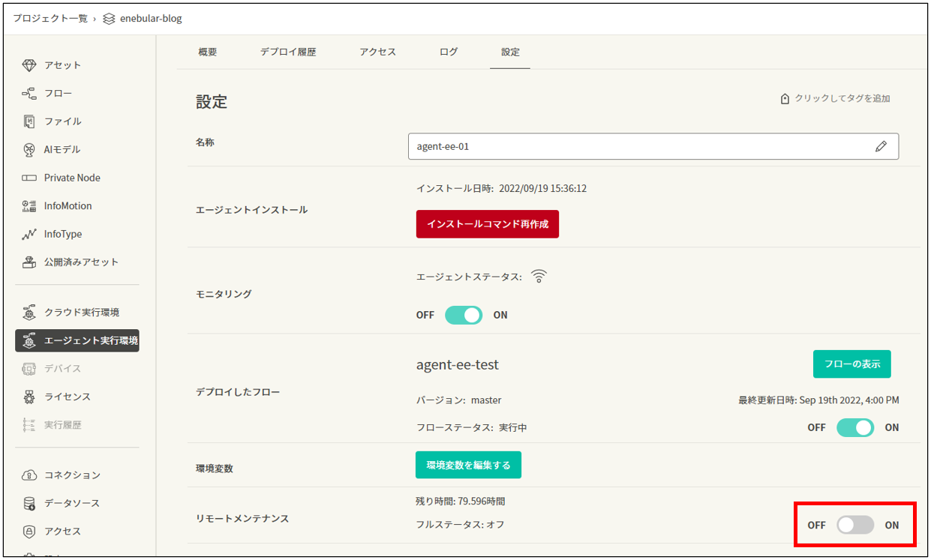Click the Private Node icon

[29, 178]
